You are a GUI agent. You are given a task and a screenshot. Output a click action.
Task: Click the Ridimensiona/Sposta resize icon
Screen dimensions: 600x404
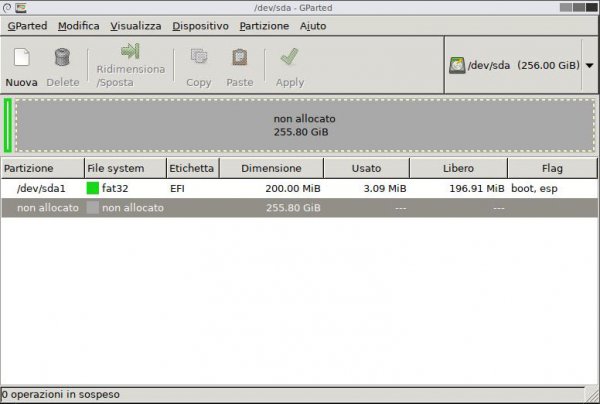point(130,51)
